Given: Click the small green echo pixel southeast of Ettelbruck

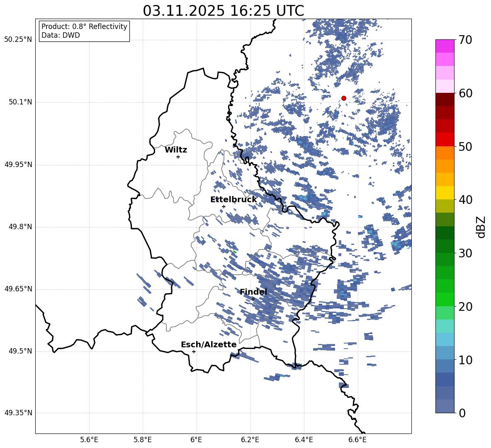Looking at the screenshot, I should coord(235,252).
